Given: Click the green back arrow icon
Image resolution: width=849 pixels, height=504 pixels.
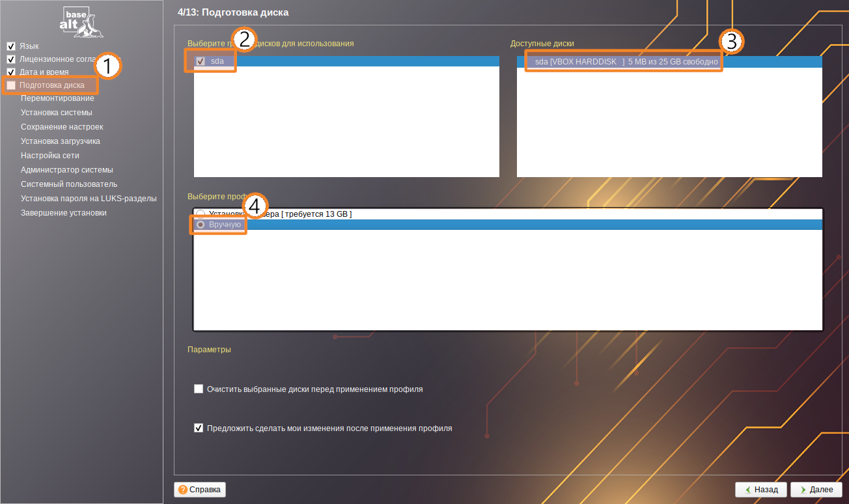Looking at the screenshot, I should pos(747,490).
